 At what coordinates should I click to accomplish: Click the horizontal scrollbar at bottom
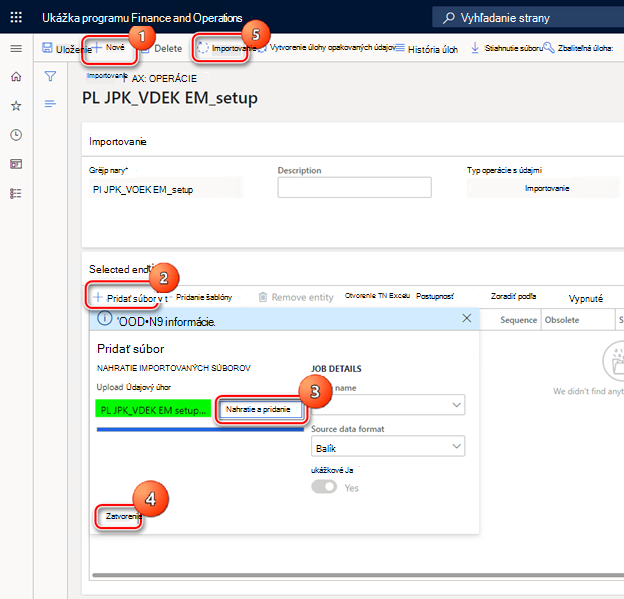(x=358, y=575)
